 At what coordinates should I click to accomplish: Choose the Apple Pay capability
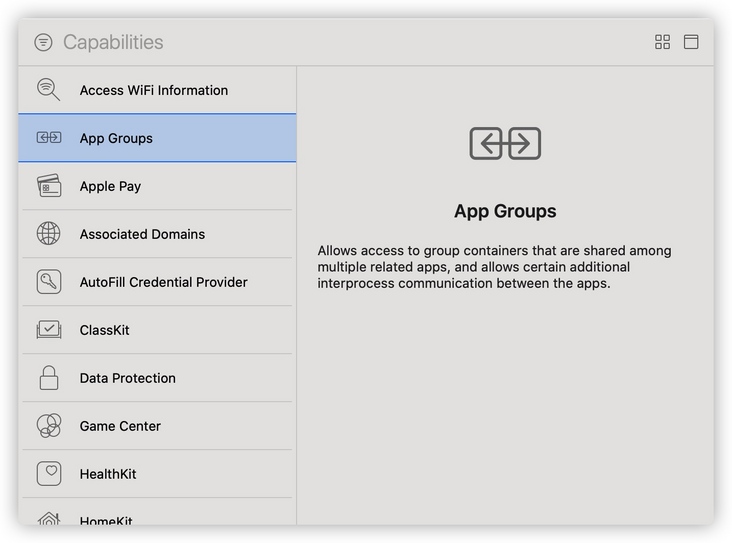(157, 186)
